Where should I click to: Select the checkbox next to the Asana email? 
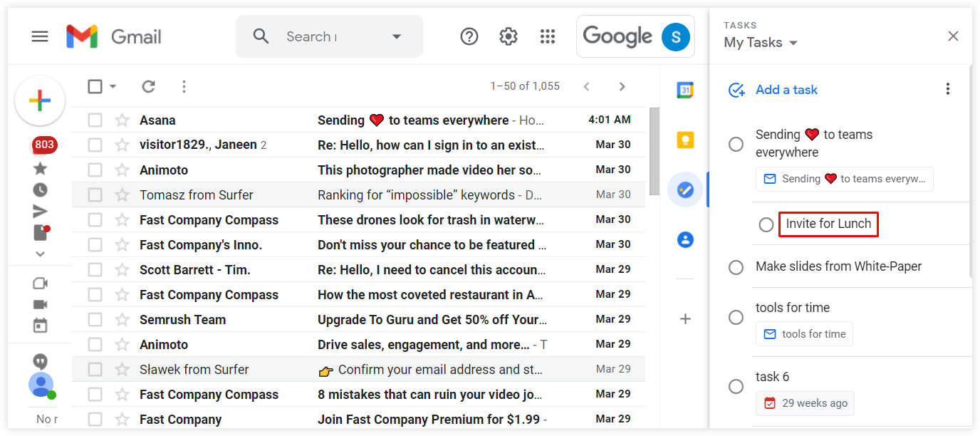coord(95,120)
